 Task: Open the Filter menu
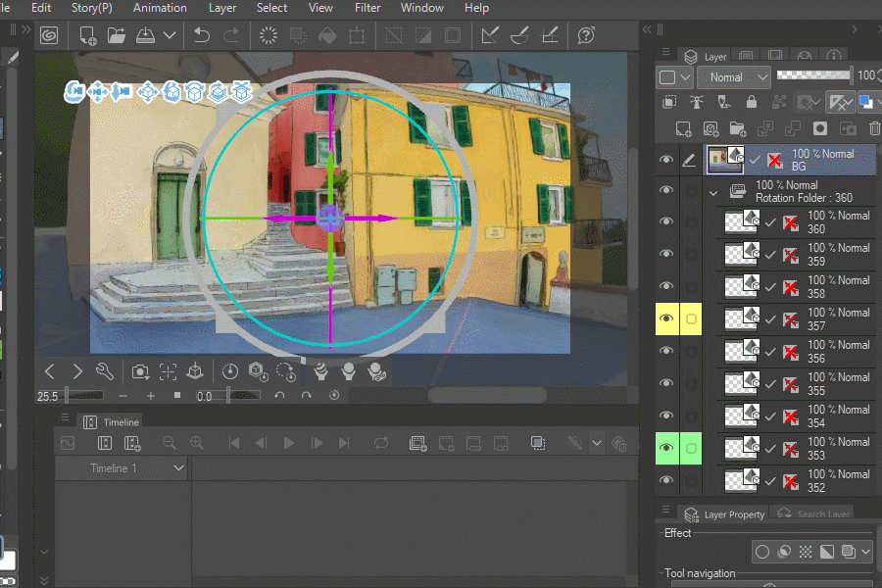(x=367, y=8)
